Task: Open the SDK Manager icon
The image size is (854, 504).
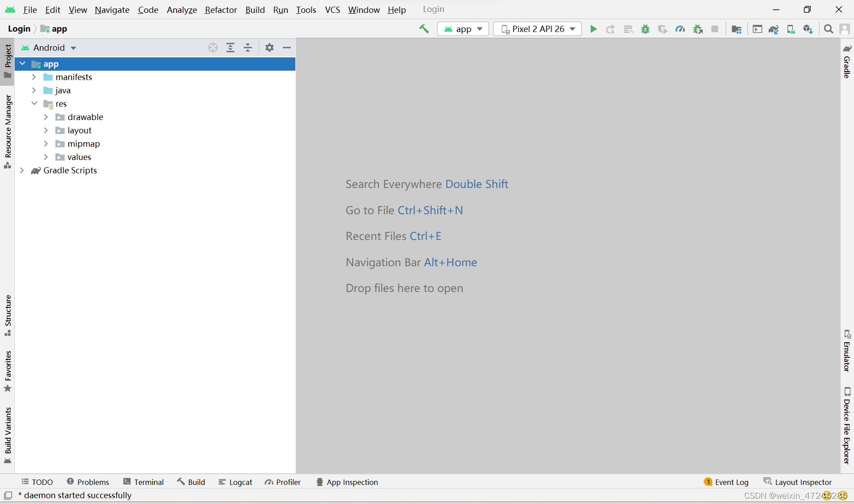Action: click(x=808, y=29)
